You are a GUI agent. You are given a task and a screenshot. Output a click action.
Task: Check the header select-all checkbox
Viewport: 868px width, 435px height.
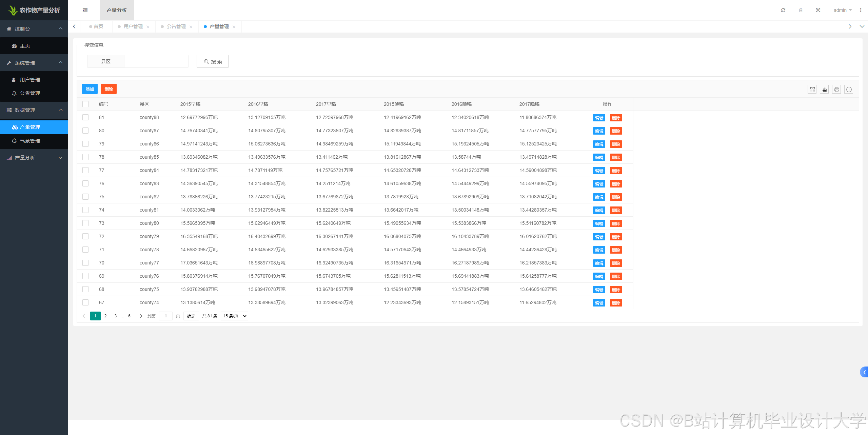(85, 104)
